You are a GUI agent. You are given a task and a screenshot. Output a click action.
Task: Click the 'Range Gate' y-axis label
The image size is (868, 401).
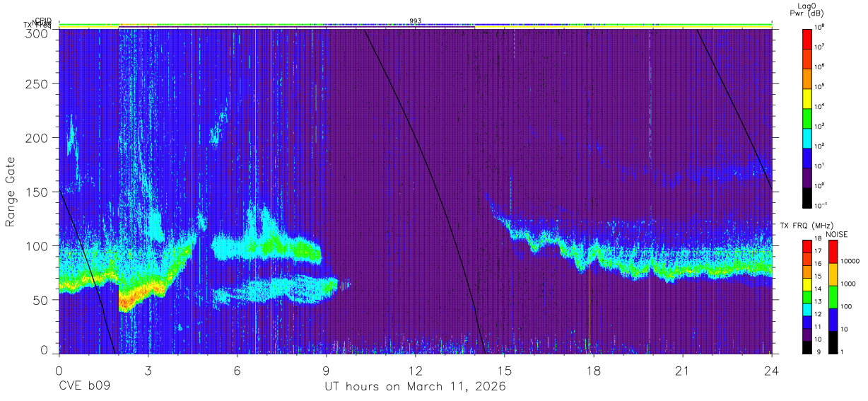click(11, 192)
